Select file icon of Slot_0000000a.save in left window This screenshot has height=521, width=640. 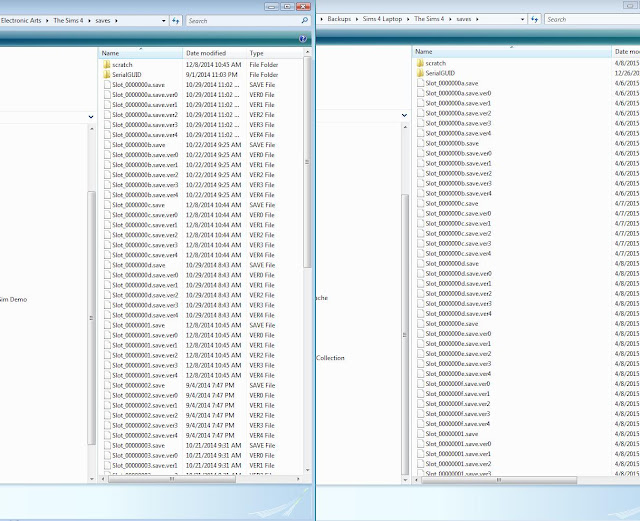(x=107, y=85)
